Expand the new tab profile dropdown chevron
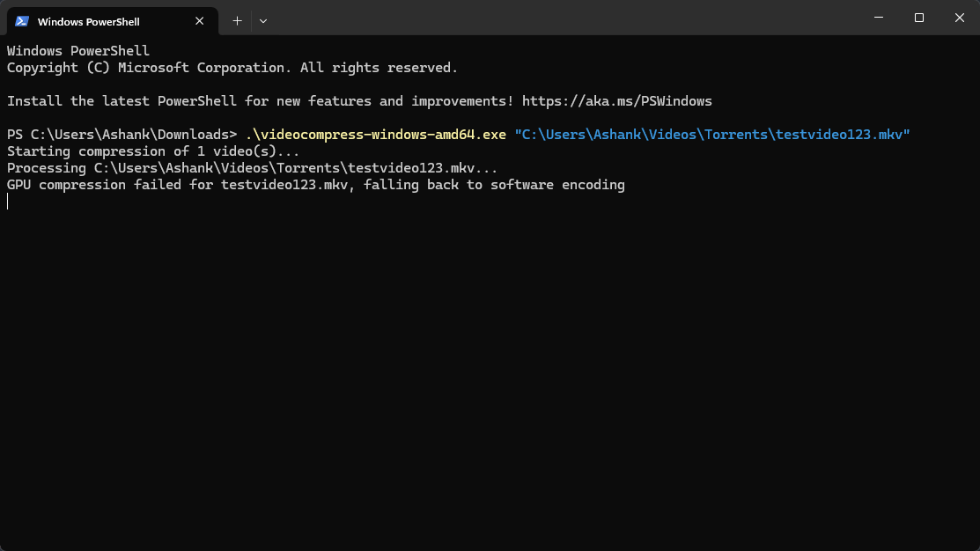The height and width of the screenshot is (551, 980). (263, 20)
